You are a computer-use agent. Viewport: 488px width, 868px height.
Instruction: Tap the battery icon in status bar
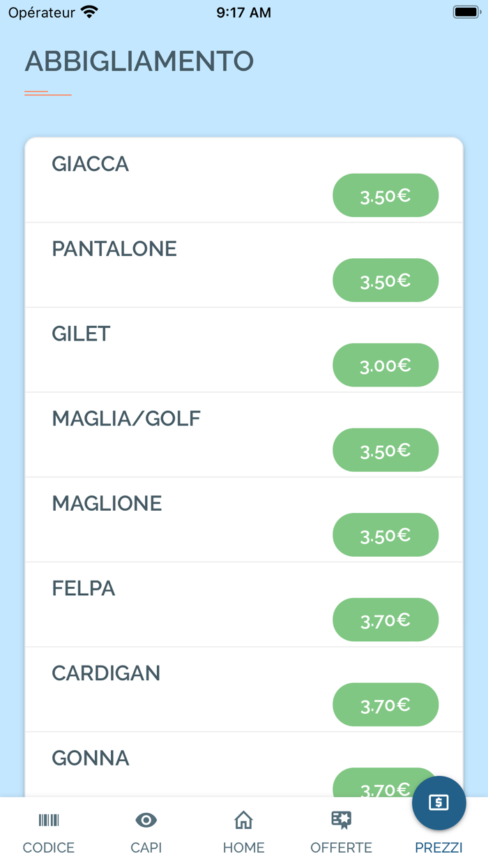pyautogui.click(x=466, y=12)
